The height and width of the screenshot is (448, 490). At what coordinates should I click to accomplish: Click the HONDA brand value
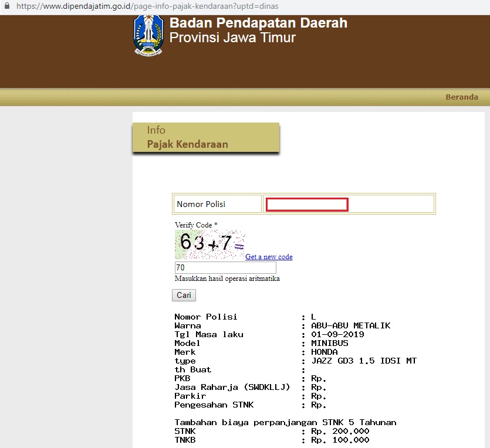click(x=325, y=352)
